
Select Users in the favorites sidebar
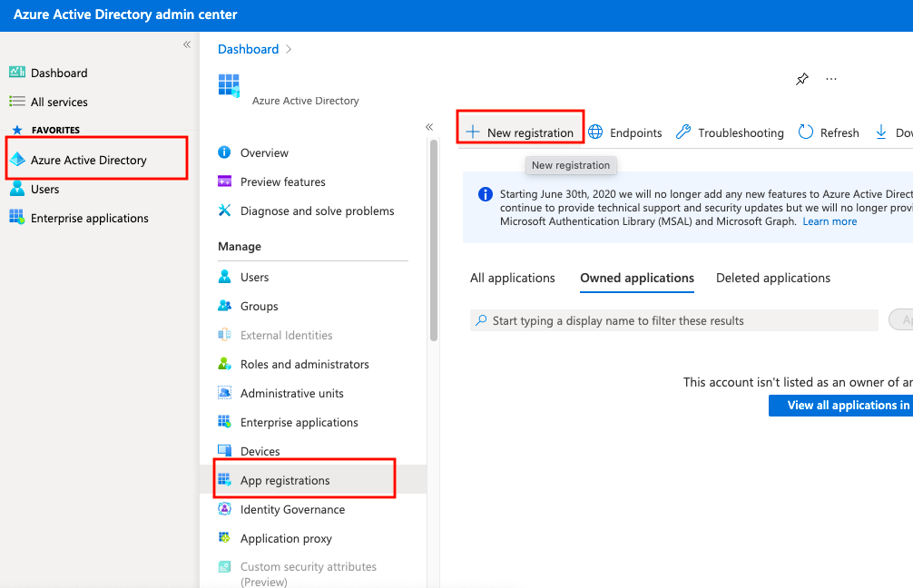tap(44, 189)
